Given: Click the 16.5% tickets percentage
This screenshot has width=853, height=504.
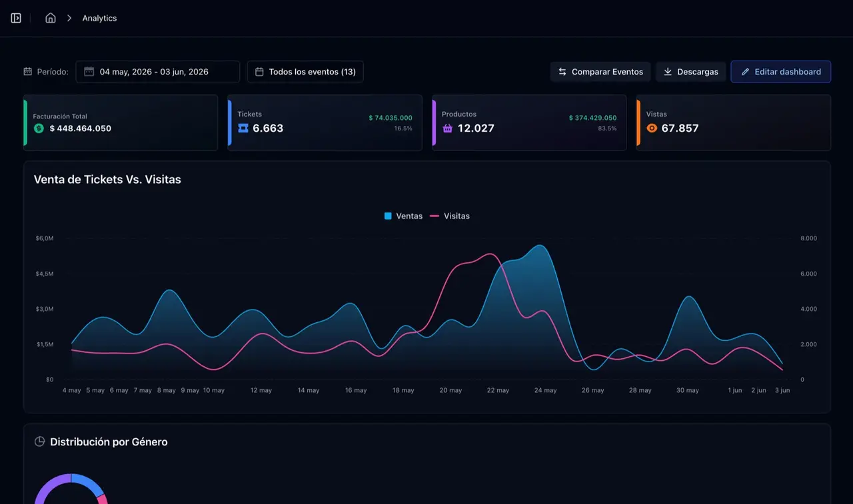Looking at the screenshot, I should click(x=403, y=128).
